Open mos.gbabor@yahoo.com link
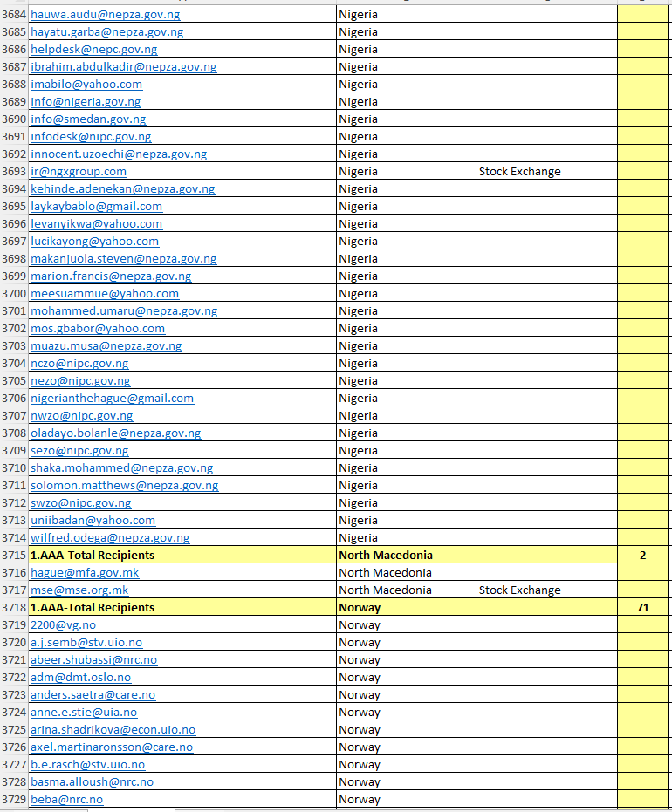Viewport: 672px width, 812px height. pos(98,328)
